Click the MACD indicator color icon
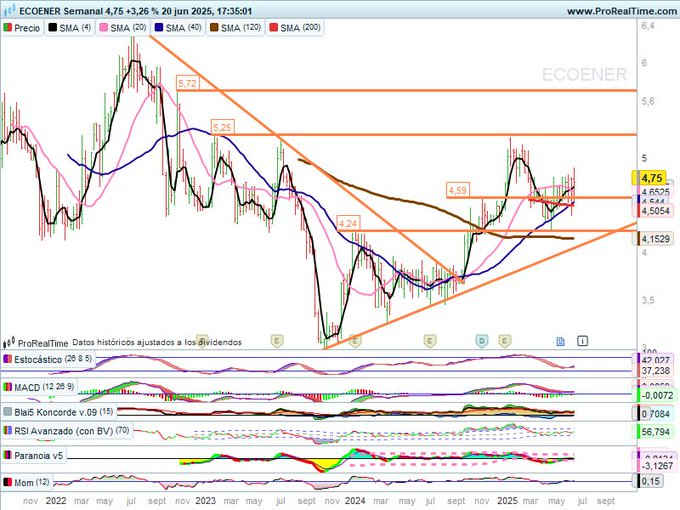The width and height of the screenshot is (680, 510). (7, 387)
